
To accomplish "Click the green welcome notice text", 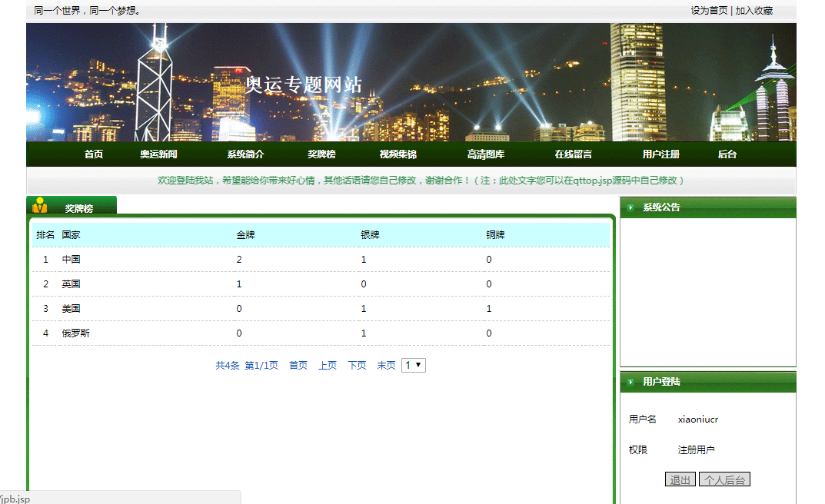I will point(421,181).
